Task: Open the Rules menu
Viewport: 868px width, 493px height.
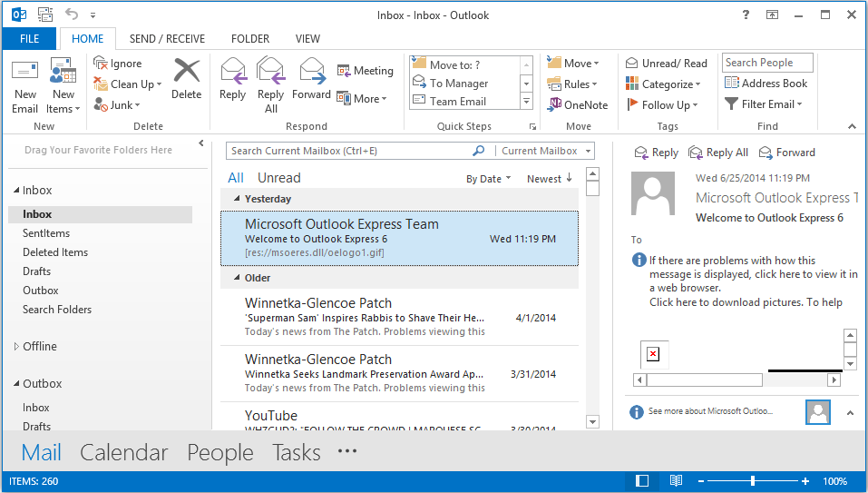Action: coord(571,84)
